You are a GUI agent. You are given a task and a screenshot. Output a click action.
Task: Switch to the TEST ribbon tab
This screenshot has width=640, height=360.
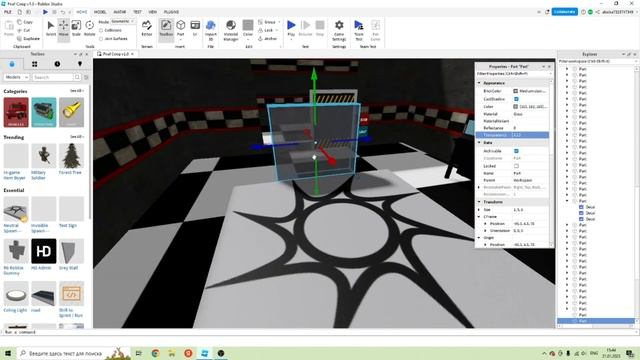[137, 12]
